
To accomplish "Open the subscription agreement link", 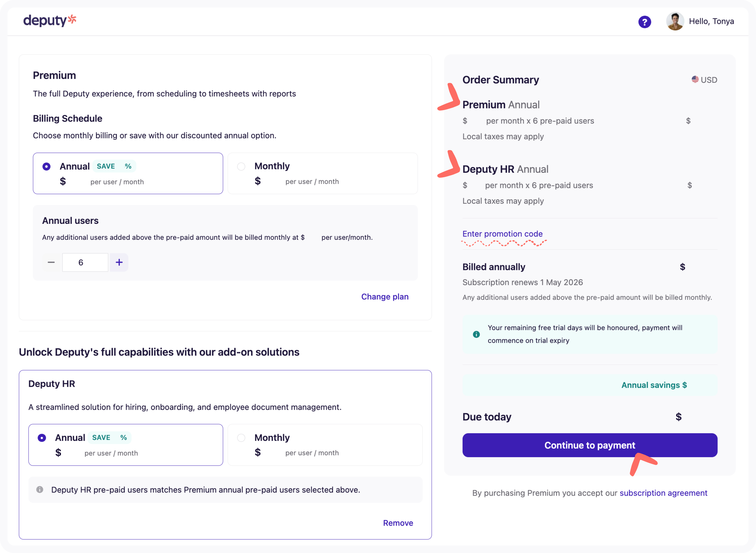I will (x=663, y=493).
